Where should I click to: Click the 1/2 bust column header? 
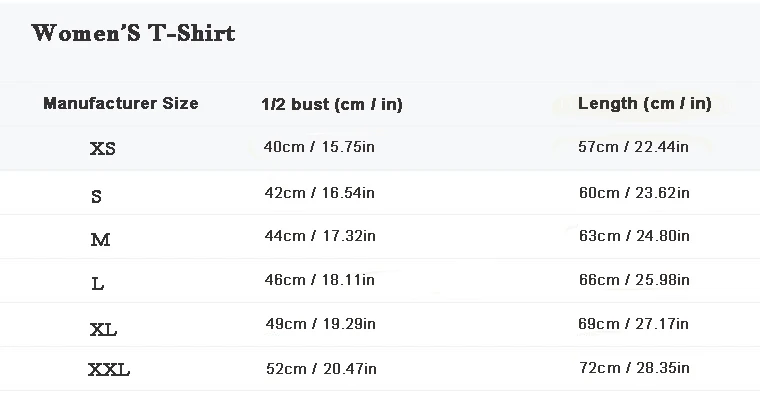pos(331,104)
